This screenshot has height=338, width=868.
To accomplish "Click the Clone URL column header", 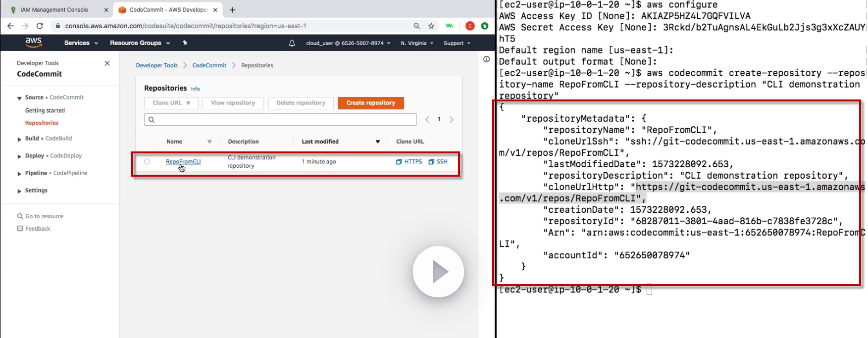I will pyautogui.click(x=410, y=142).
